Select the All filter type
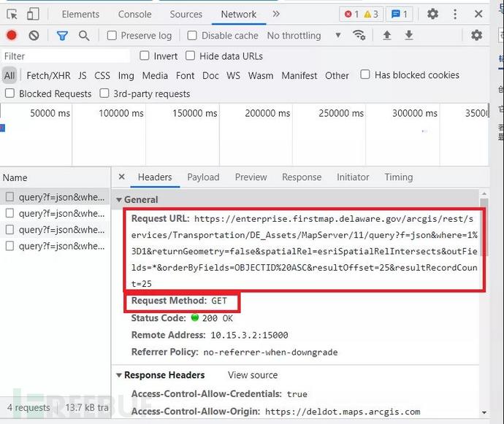 coord(9,75)
